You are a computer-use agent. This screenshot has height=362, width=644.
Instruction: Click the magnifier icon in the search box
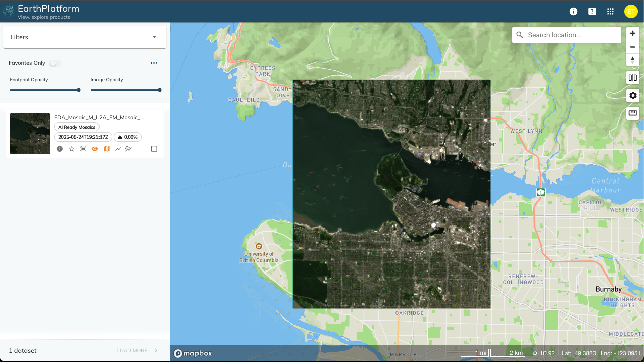point(520,35)
